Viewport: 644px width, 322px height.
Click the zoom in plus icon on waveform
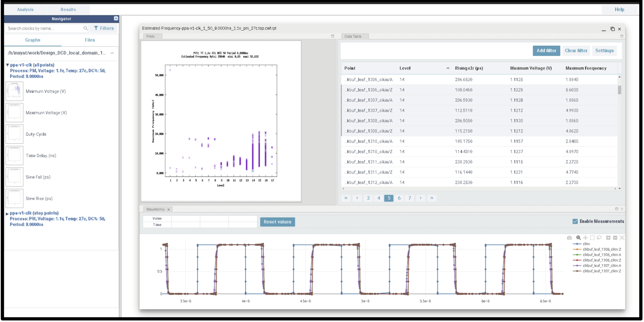point(608,238)
